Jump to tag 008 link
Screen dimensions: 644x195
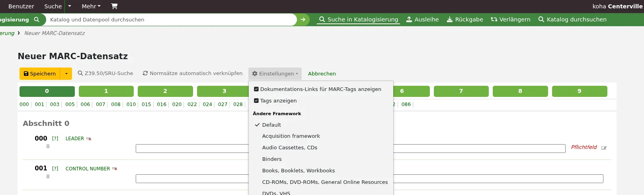click(116, 104)
